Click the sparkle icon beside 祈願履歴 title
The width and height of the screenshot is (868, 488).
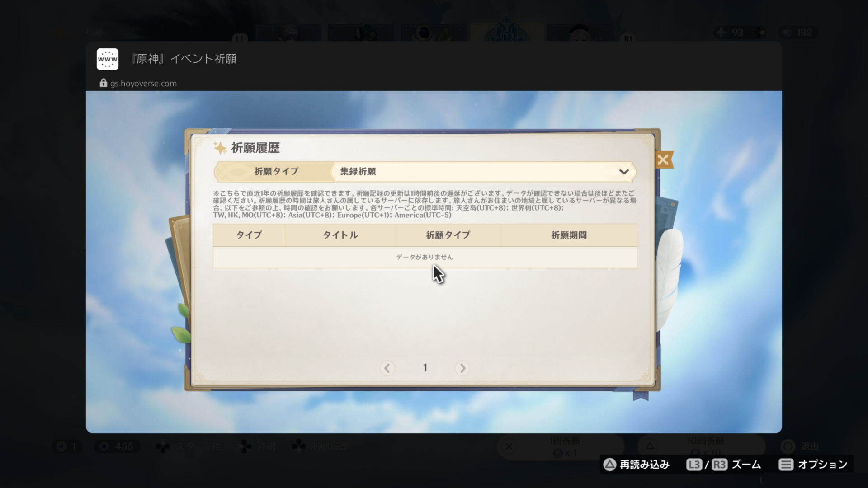pos(220,148)
